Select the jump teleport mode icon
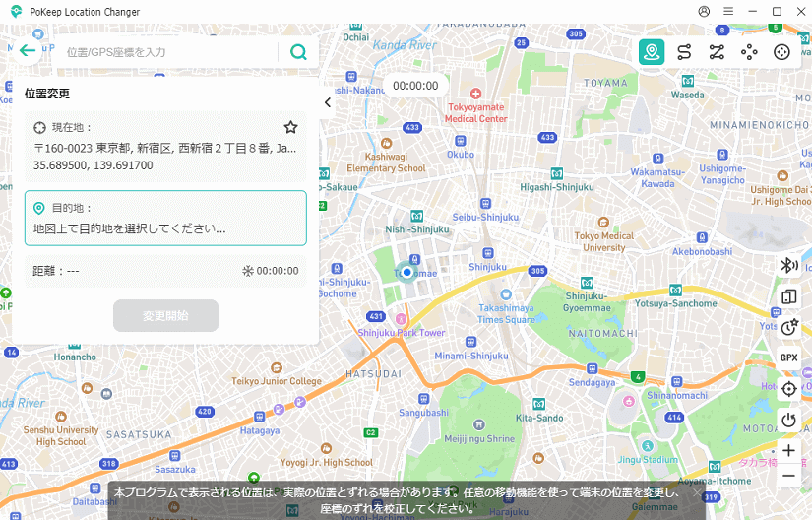812x520 pixels. pos(749,52)
